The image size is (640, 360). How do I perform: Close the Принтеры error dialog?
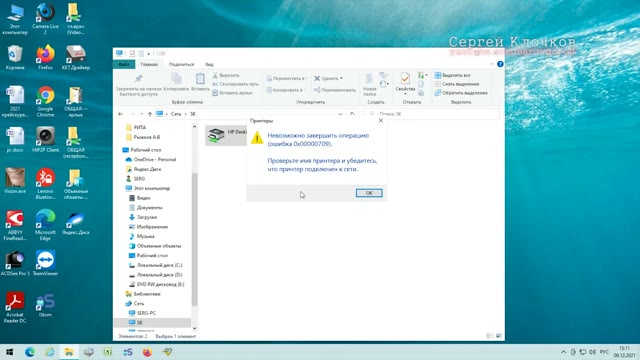(380, 120)
